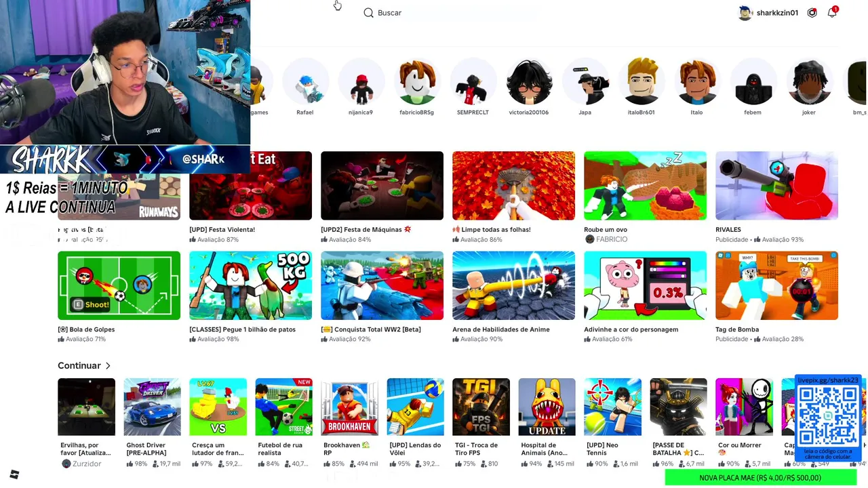This screenshot has height=488, width=868.
Task: Click the Tag de Bomba title
Action: pos(737,329)
